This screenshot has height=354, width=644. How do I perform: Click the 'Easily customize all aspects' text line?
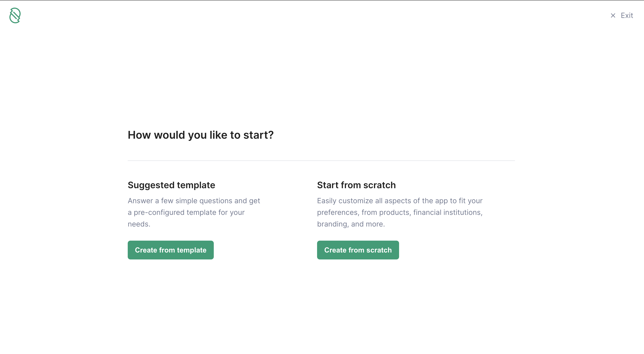tap(400, 201)
